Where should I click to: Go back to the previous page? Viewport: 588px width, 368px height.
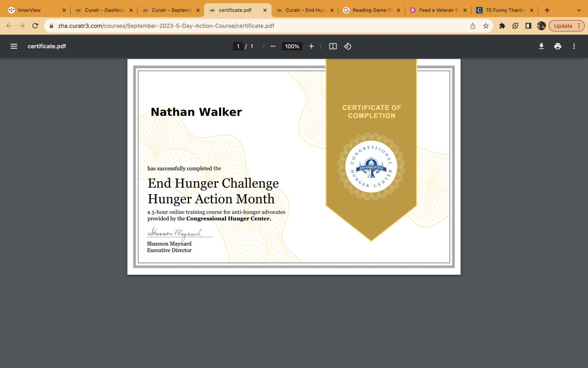[9, 26]
